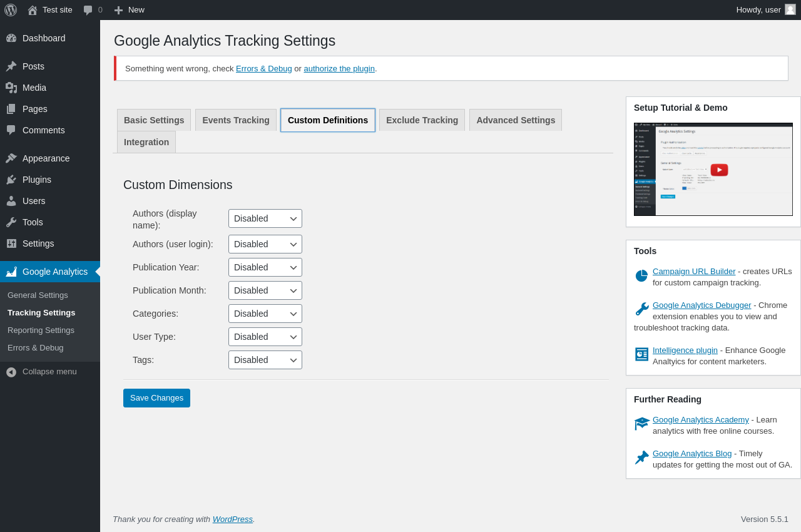Click the Analytics Academy graduation cap icon
The width and height of the screenshot is (801, 532).
click(642, 424)
